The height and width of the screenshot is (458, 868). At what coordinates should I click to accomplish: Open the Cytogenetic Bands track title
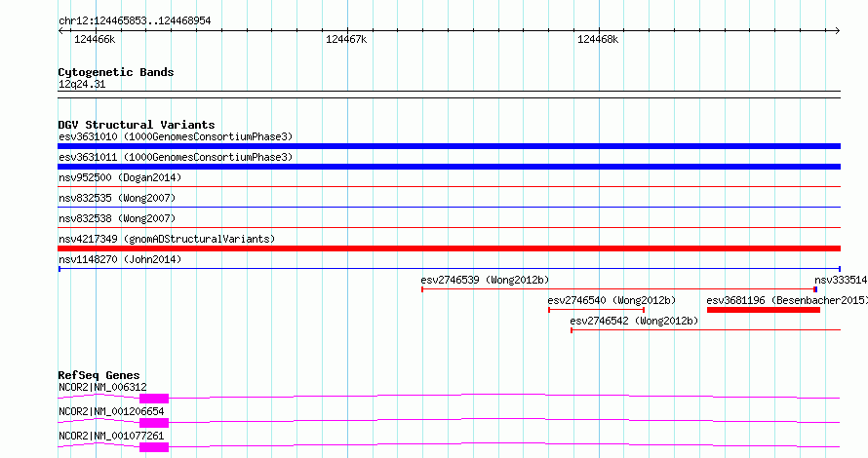116,72
